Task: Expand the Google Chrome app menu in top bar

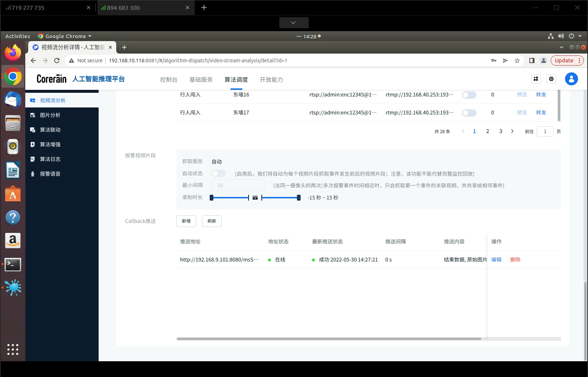Action: point(65,36)
